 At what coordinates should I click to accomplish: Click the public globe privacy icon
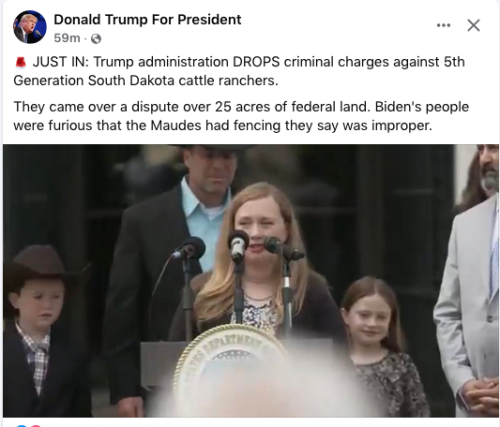[96, 39]
